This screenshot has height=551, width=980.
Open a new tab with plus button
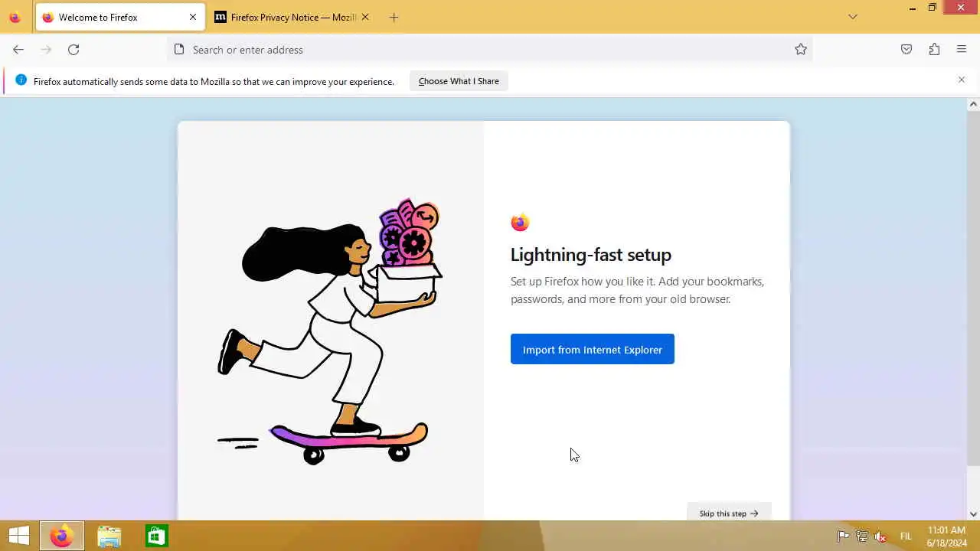click(x=394, y=17)
